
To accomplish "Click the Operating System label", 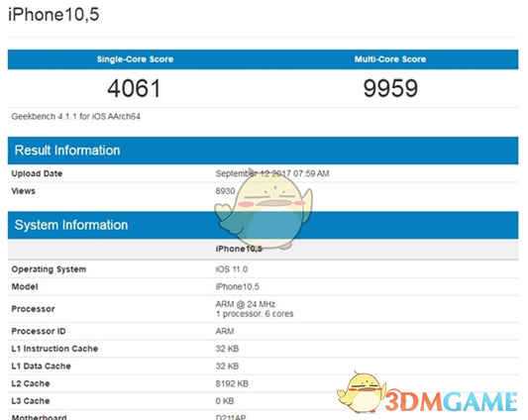I will coord(49,269).
